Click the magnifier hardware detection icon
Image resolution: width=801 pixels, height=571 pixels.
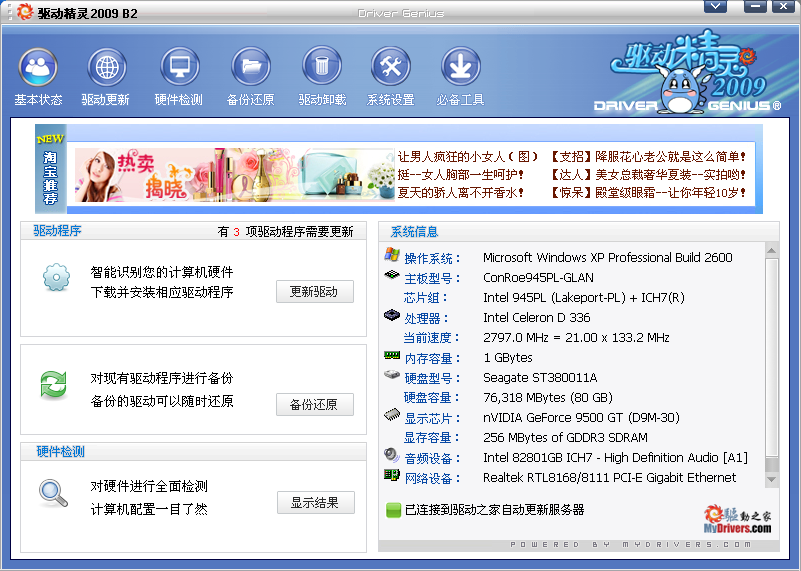[53, 493]
